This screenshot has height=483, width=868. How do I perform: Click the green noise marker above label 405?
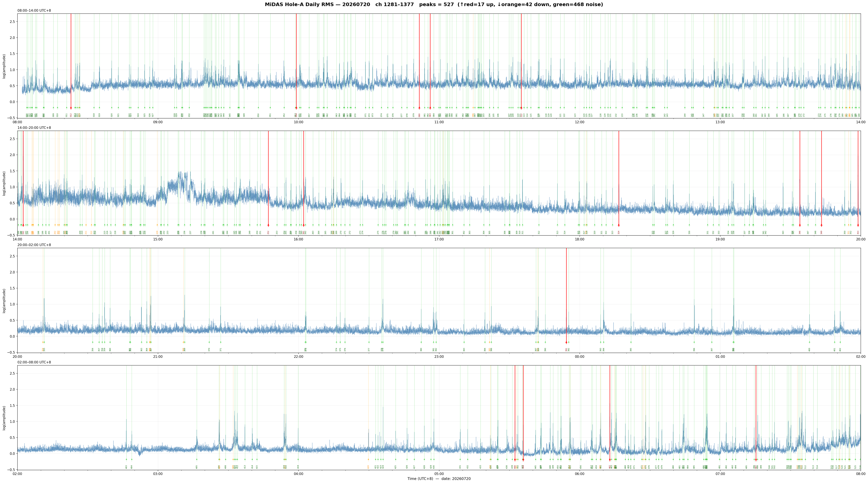[197, 459]
